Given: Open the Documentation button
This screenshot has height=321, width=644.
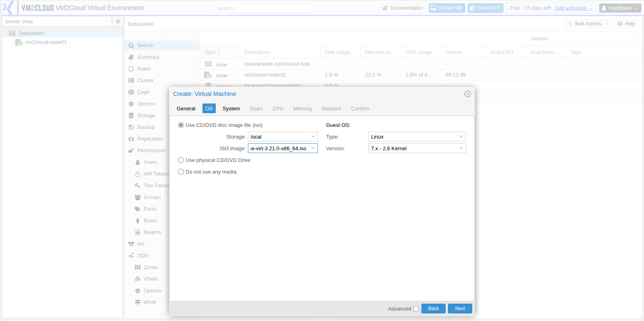Looking at the screenshot, I should point(403,8).
